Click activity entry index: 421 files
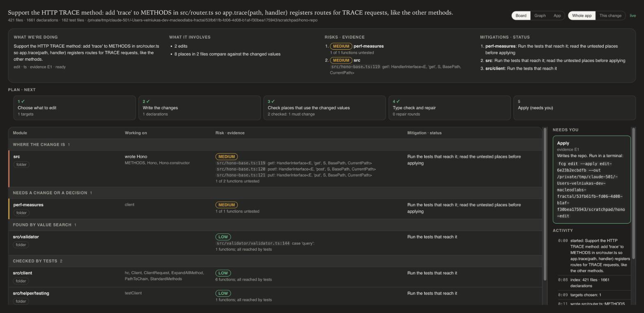This screenshot has width=644, height=313. pyautogui.click(x=594, y=283)
